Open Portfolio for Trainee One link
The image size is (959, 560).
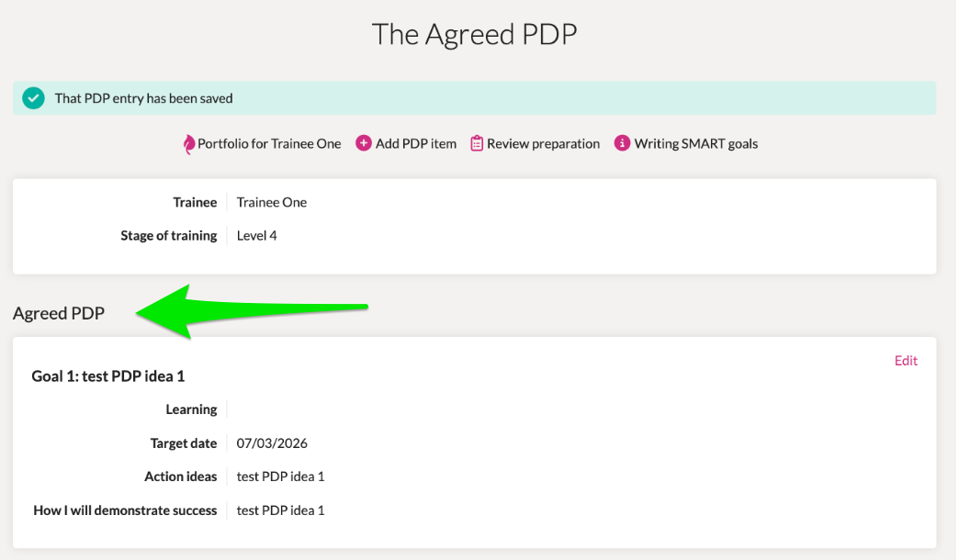(x=269, y=143)
